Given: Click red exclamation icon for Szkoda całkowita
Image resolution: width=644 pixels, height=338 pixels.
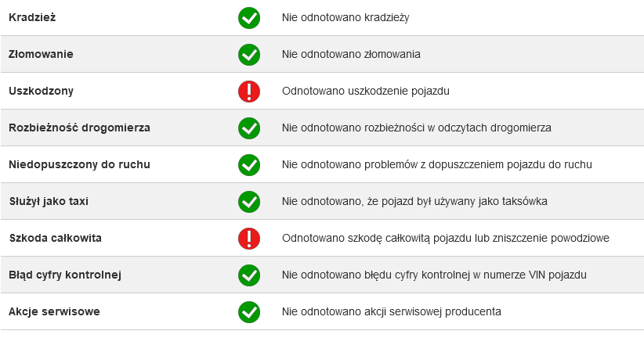Looking at the screenshot, I should coord(249,239).
